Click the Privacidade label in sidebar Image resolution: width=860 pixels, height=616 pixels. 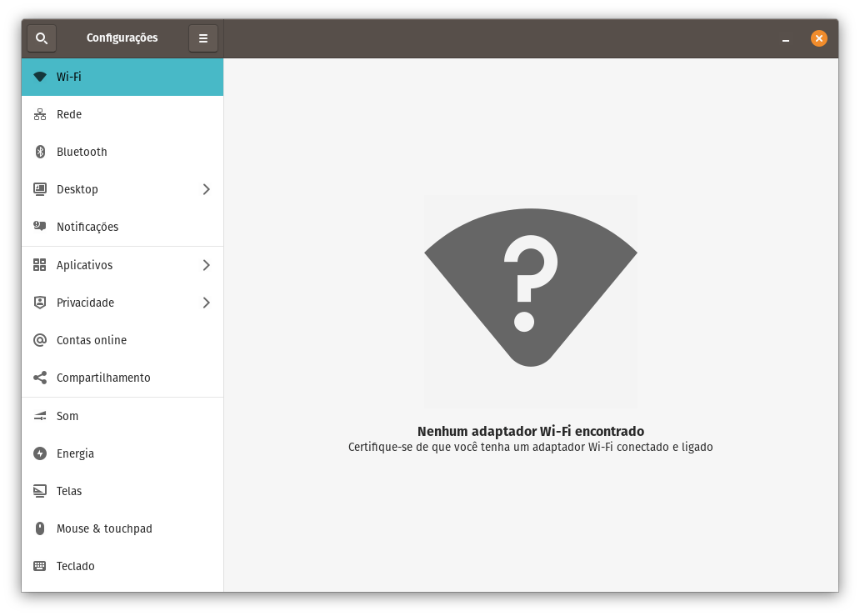click(86, 303)
